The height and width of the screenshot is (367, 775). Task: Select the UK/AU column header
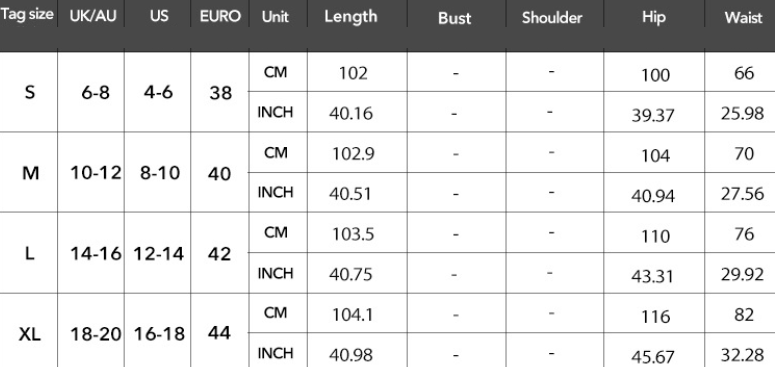pos(93,16)
